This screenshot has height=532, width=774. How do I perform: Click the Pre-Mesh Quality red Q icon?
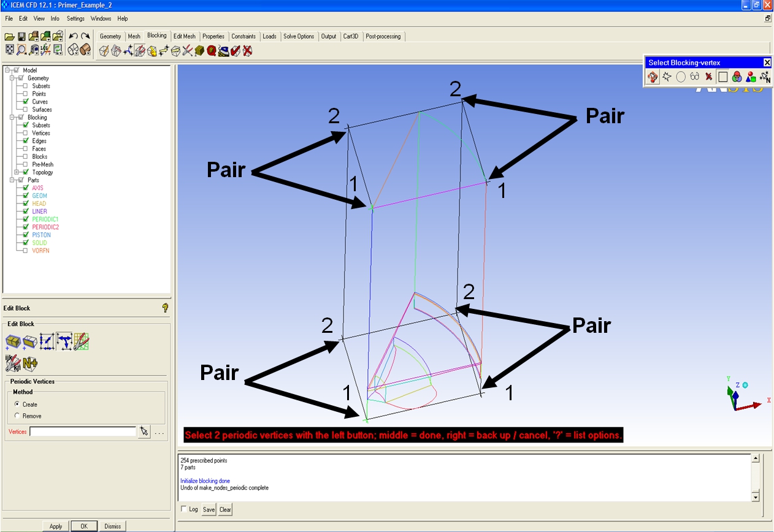click(x=212, y=51)
